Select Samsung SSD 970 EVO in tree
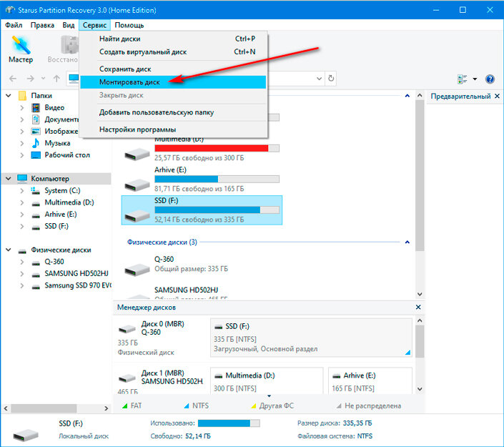The width and height of the screenshot is (504, 447). point(77,285)
